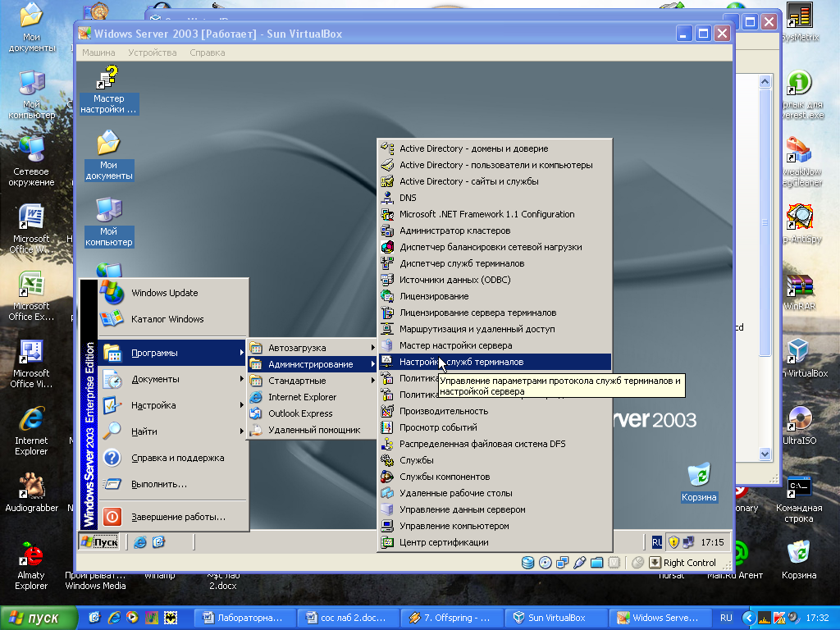Click VirtualBox status bar network icon
840x630 pixels.
pos(562,563)
